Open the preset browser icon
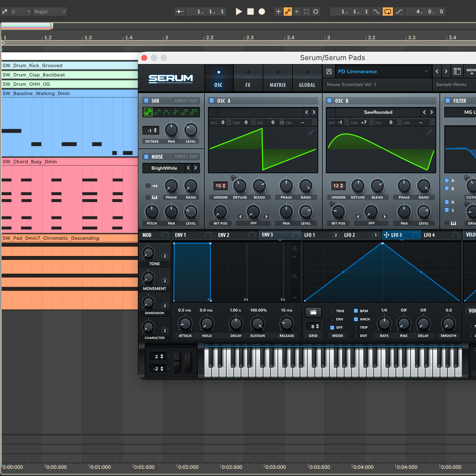The height and width of the screenshot is (476, 476). coord(457,72)
